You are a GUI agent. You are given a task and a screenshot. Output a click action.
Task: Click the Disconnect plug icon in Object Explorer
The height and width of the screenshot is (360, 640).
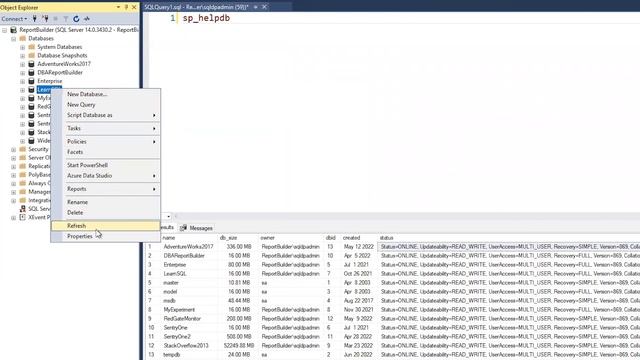pyautogui.click(x=45, y=19)
